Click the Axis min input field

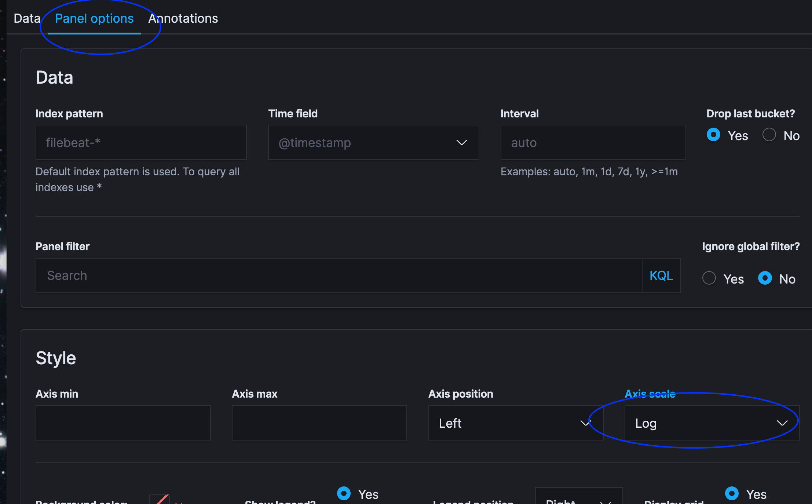(123, 423)
